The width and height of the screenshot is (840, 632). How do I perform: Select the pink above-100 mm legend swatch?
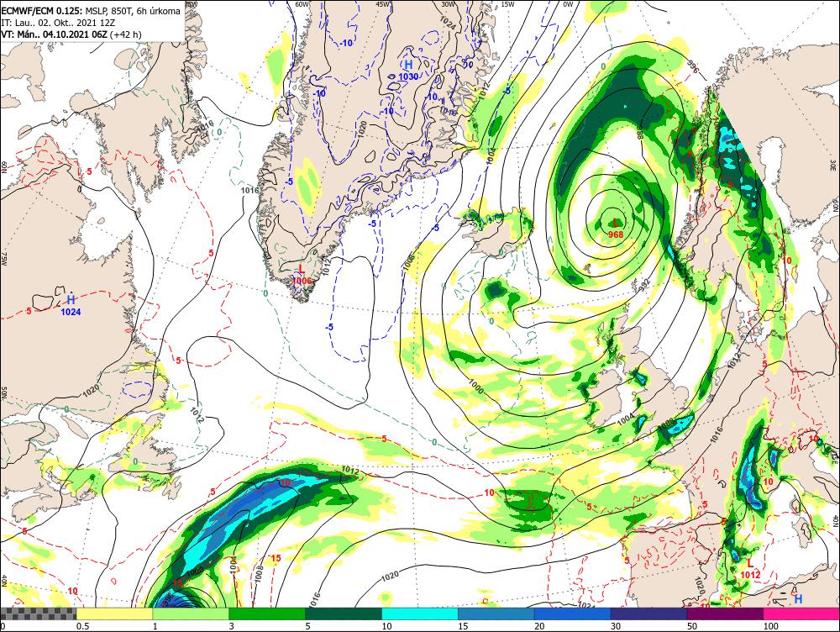801,614
